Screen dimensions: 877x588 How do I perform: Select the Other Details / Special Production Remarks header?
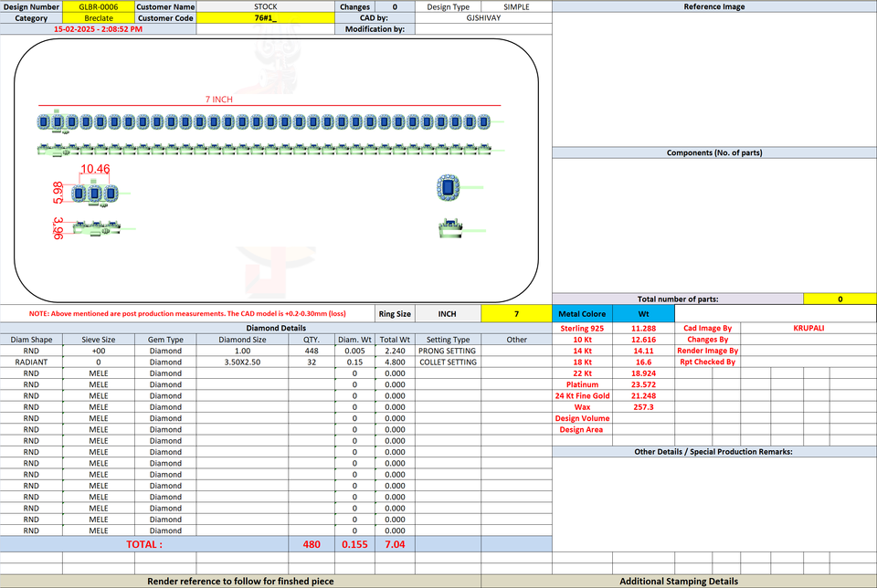click(714, 452)
